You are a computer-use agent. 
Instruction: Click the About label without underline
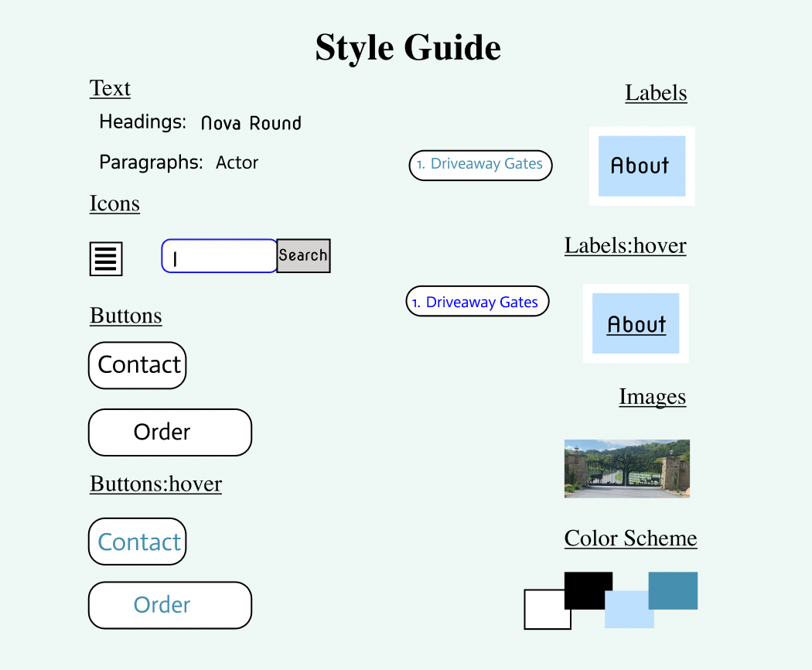coord(641,166)
